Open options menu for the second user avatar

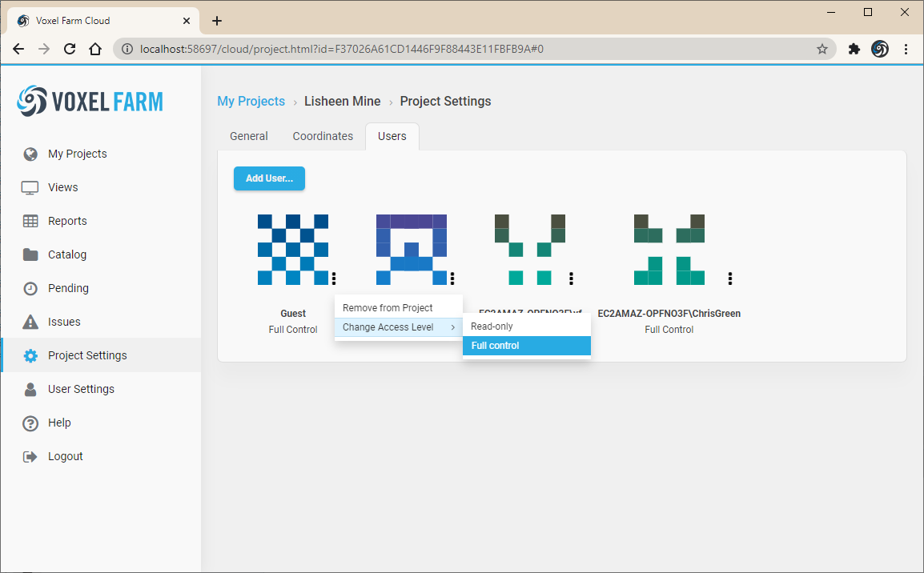[x=452, y=278]
